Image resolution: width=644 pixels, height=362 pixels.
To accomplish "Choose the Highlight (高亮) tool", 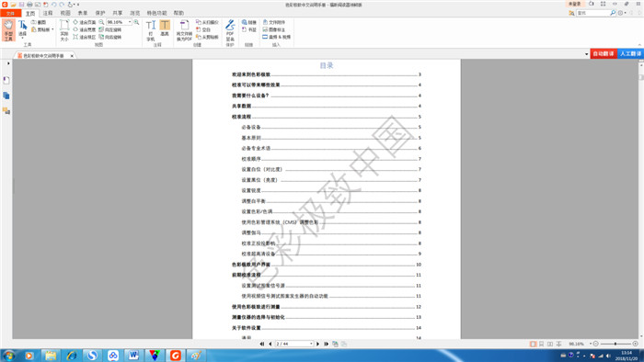I will pyautogui.click(x=165, y=28).
